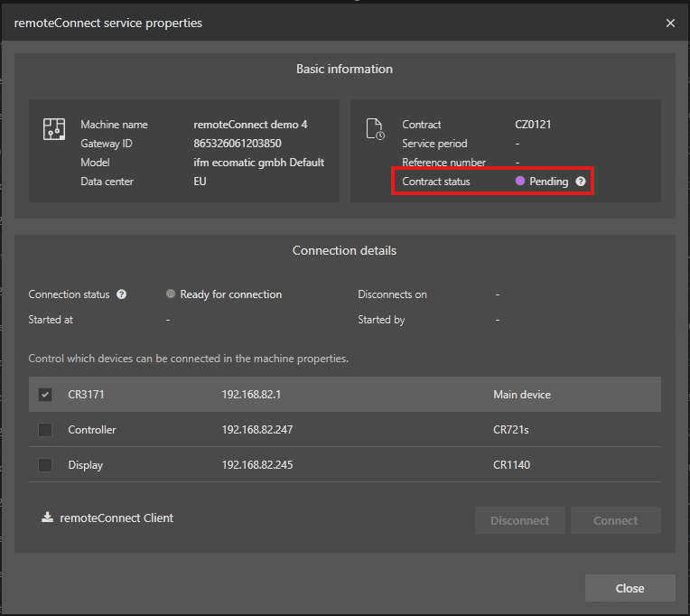Click the Close button
The height and width of the screenshot is (616, 690).
tap(629, 588)
